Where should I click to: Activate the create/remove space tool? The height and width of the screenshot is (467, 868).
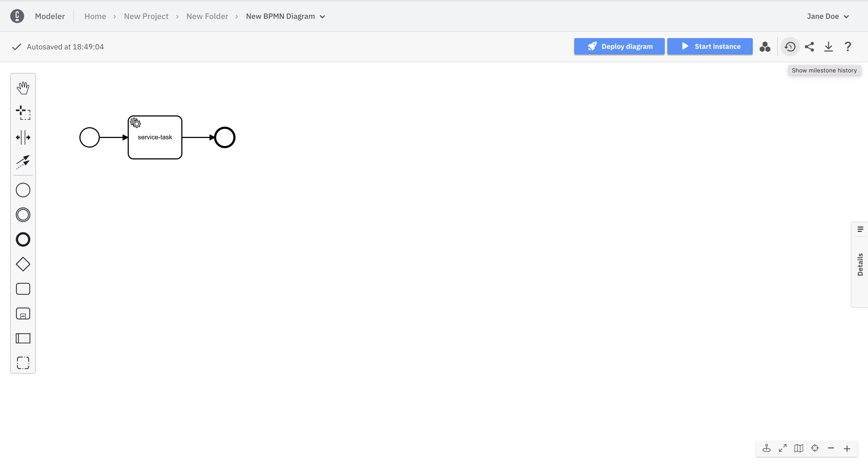(x=23, y=137)
